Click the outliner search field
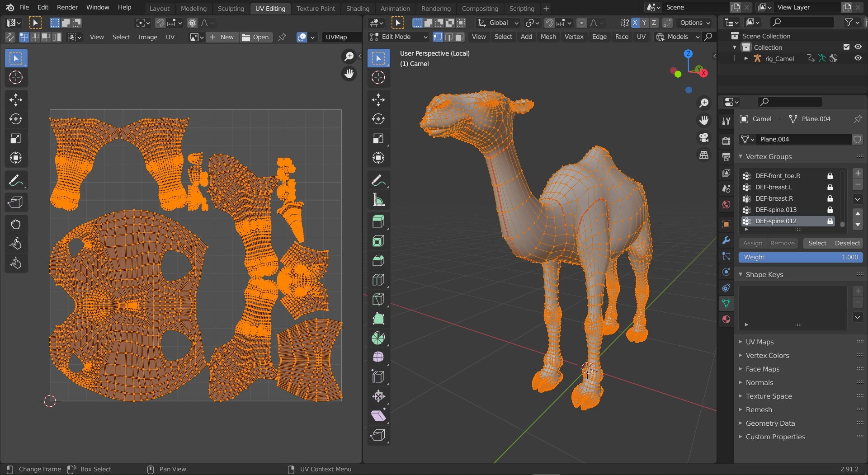This screenshot has height=475, width=868. (x=802, y=22)
